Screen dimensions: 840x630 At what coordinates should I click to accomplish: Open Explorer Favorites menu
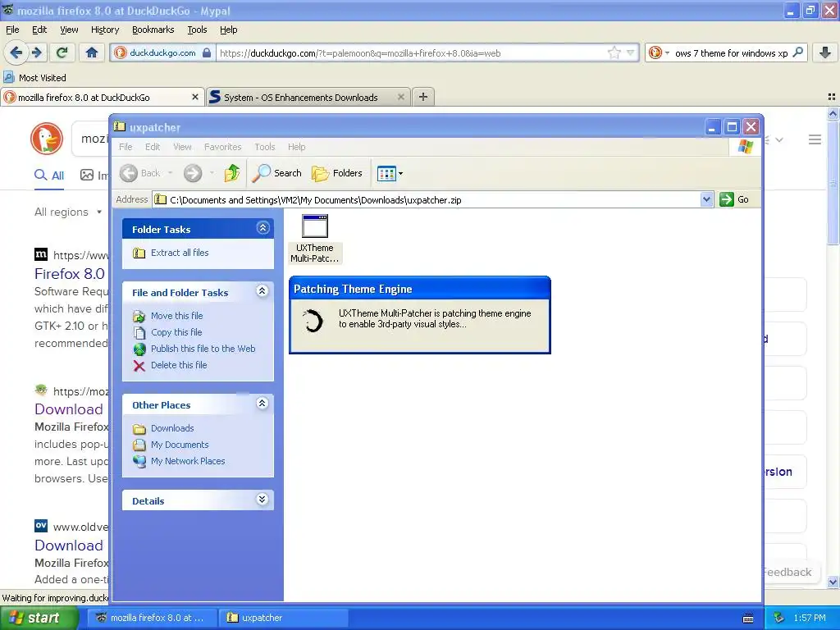(x=222, y=147)
